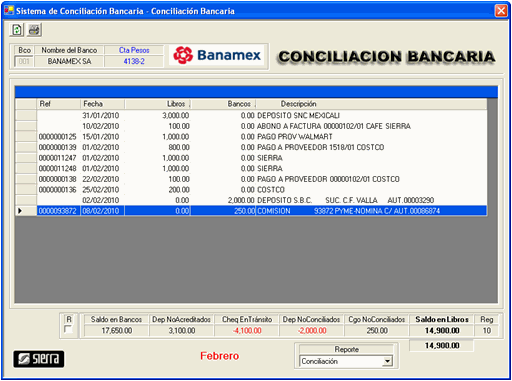This screenshot has height=381, width=512.
Task: Click row selector of first grid row
Action: (26, 115)
